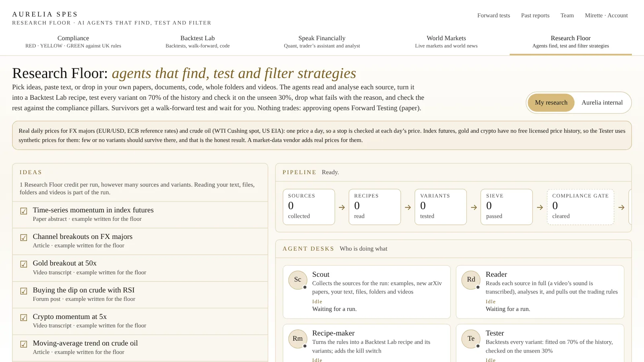Click the Reader agent Rd avatar

471,280
